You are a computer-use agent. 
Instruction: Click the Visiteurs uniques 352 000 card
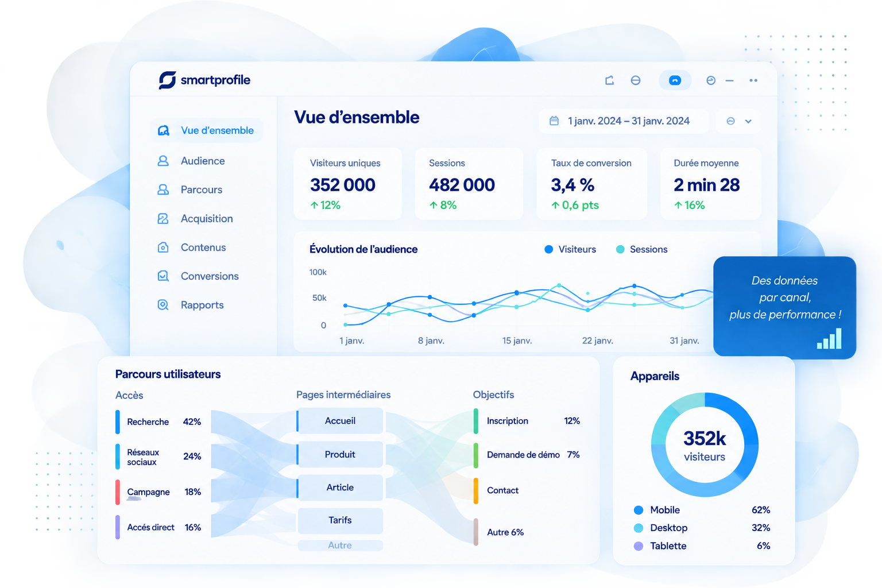[348, 184]
